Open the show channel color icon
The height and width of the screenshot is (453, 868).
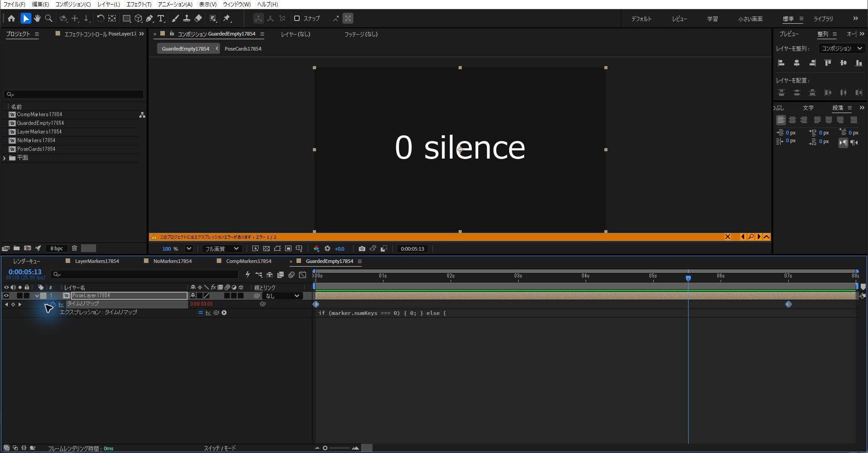pyautogui.click(x=317, y=248)
